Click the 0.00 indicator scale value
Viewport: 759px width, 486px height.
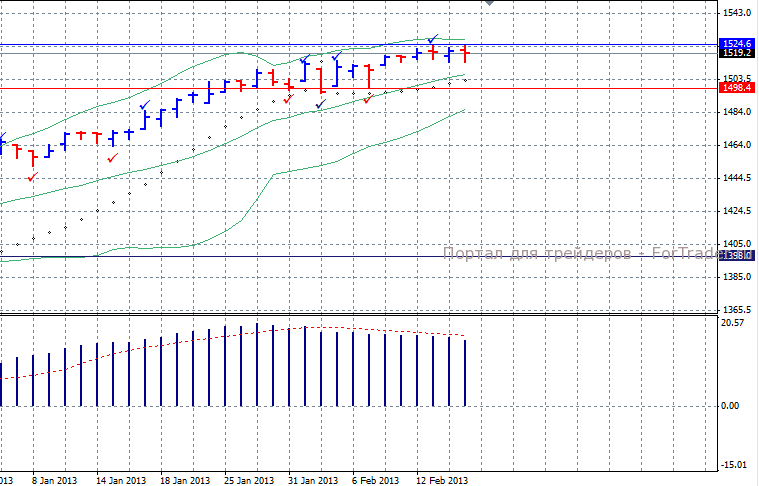click(x=730, y=406)
